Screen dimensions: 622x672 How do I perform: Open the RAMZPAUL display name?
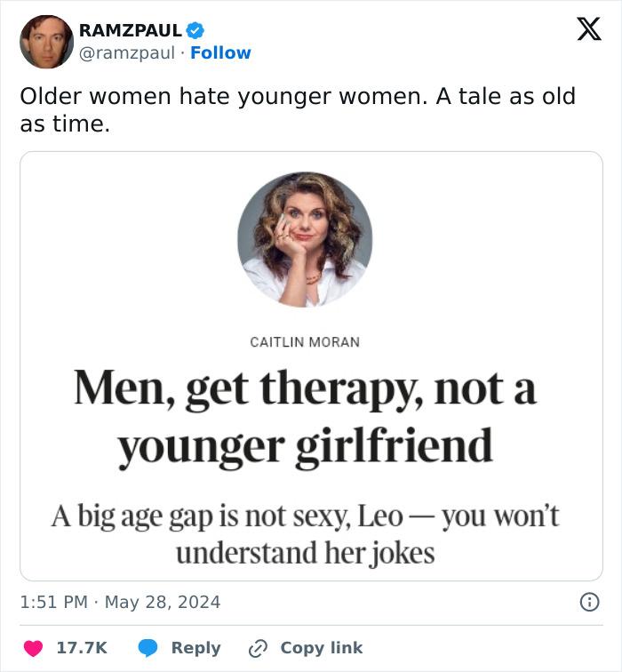tap(131, 30)
